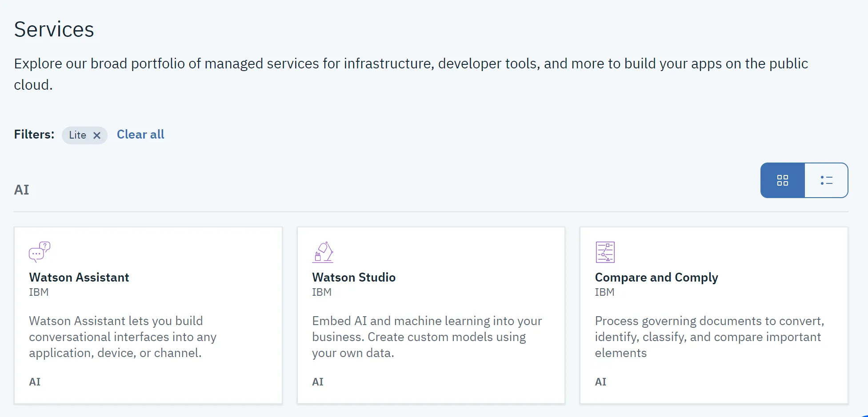
Task: Click the Compare and Comply document icon
Action: point(605,252)
